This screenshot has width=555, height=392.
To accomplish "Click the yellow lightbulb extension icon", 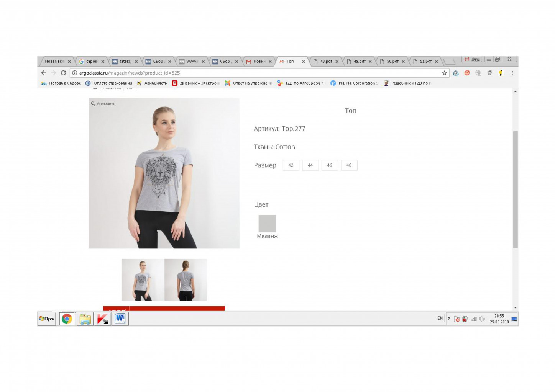I will click(x=501, y=73).
